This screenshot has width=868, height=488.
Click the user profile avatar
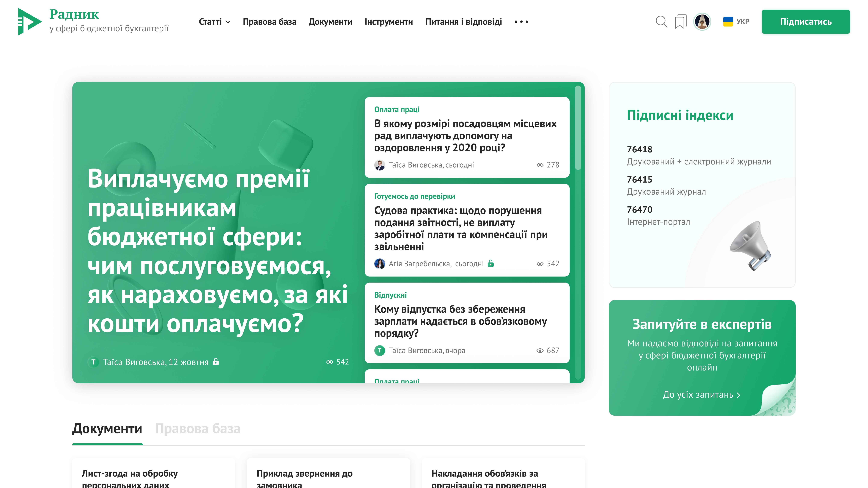pyautogui.click(x=702, y=22)
